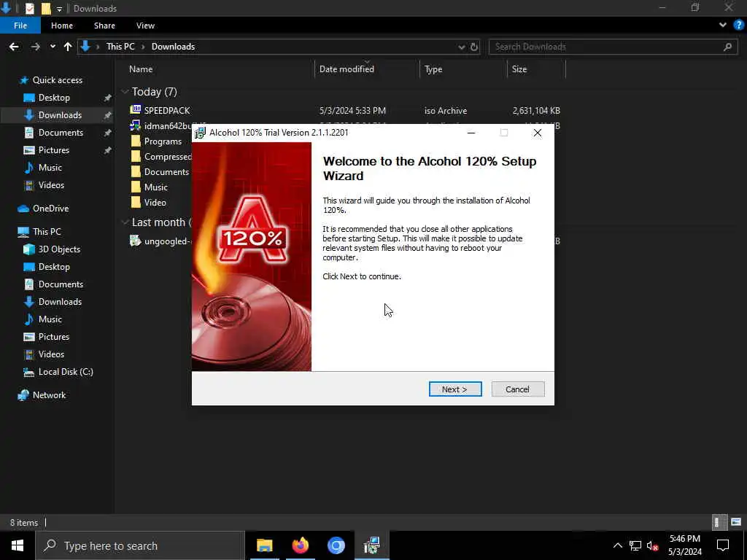Open pinned Documents under Quick access
The image size is (747, 560).
61,133
